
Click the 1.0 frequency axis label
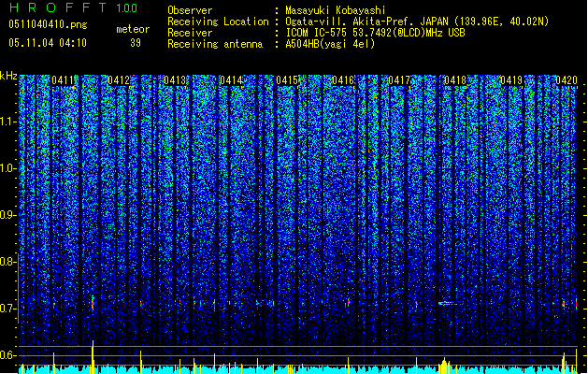(8, 168)
